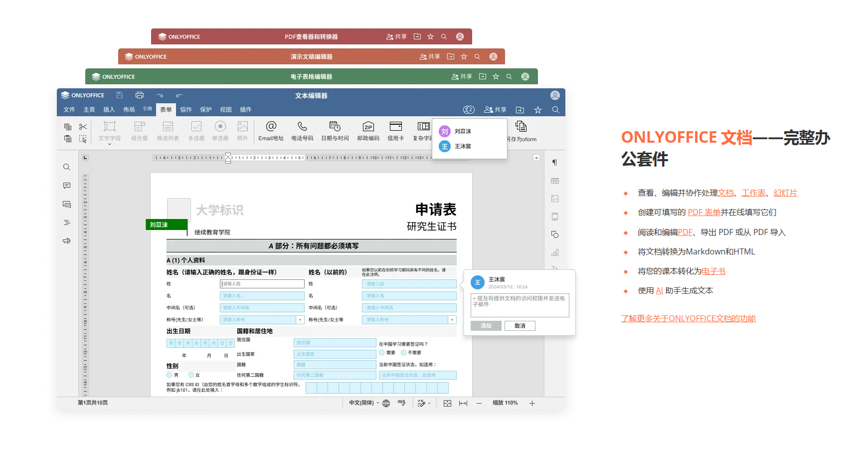Viewport: 868px width, 455px height.
Task: Select the 女 radio button
Action: [x=191, y=375]
